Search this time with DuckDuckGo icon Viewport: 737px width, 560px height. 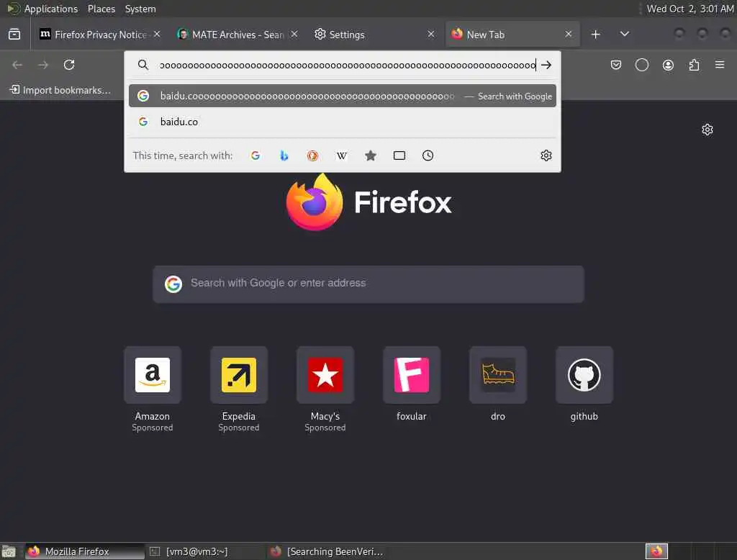point(312,155)
